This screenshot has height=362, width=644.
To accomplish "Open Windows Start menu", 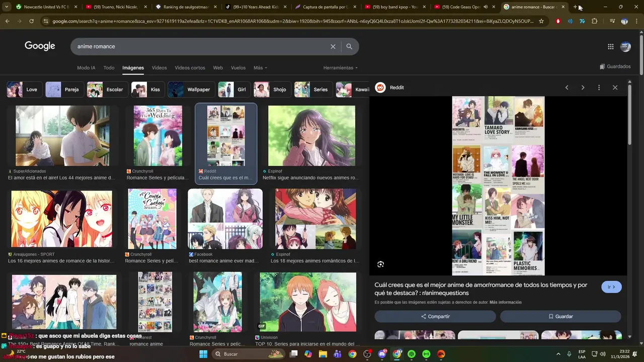I will point(203,354).
